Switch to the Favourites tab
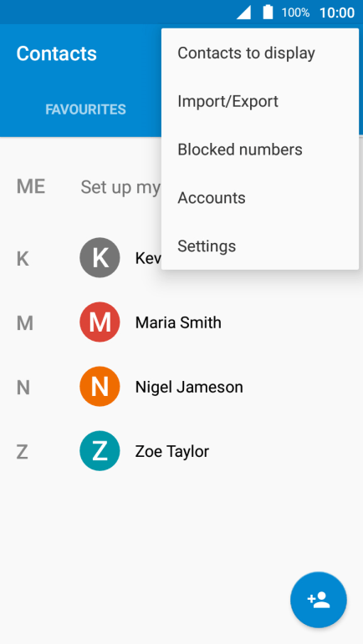This screenshot has width=363, height=644. point(85,109)
